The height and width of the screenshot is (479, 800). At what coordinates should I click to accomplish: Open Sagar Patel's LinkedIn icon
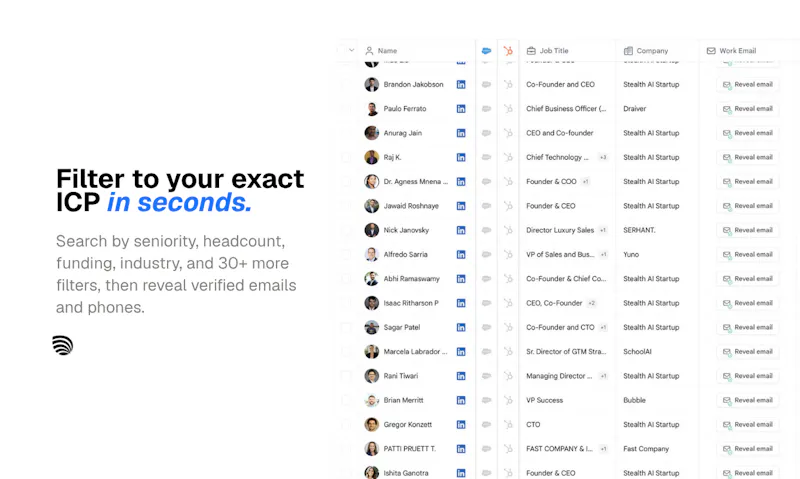(461, 327)
